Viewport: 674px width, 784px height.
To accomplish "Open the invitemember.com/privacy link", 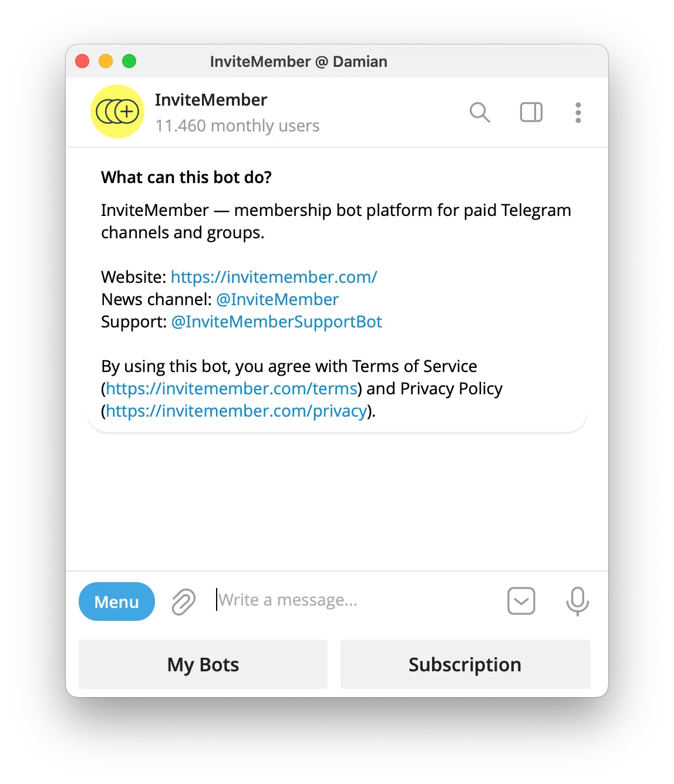I will (237, 411).
